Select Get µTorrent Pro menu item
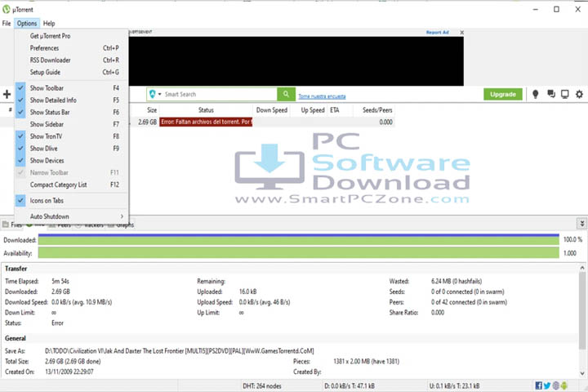The width and height of the screenshot is (588, 392). click(x=72, y=36)
